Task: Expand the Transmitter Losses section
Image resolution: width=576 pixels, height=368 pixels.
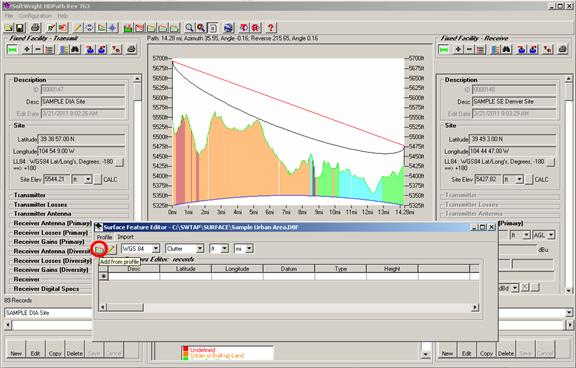Action: (x=40, y=205)
